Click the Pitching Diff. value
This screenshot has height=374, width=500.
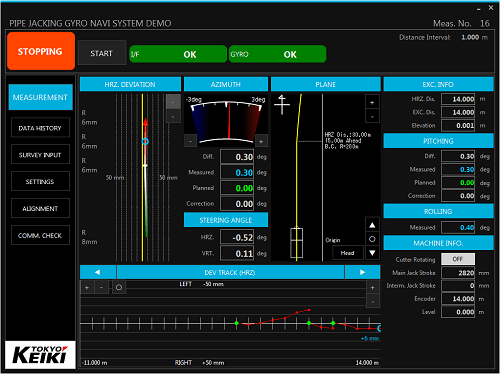coord(458,156)
